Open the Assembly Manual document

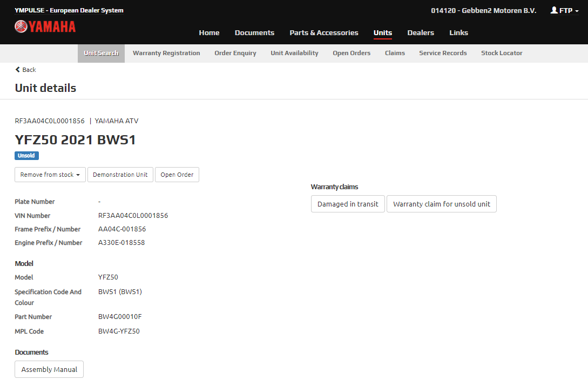pos(49,369)
